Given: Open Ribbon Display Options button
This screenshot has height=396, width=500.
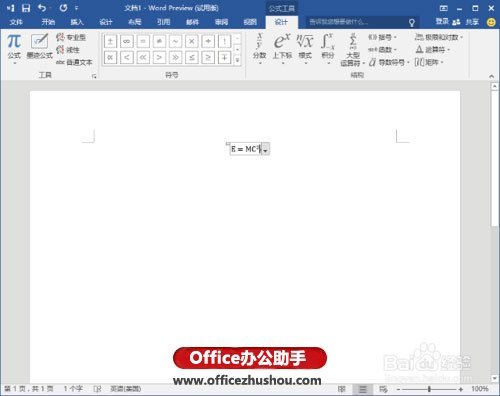Looking at the screenshot, I should (443, 8).
